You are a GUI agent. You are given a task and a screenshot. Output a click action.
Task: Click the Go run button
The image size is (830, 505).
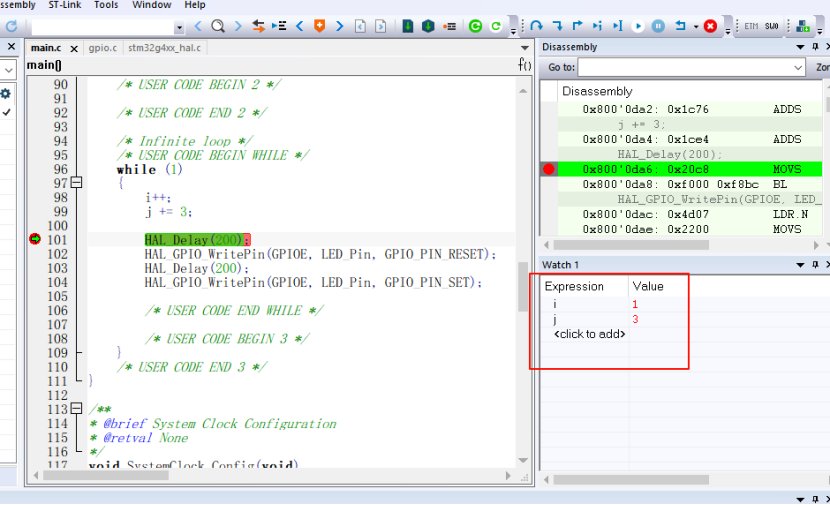click(x=638, y=26)
